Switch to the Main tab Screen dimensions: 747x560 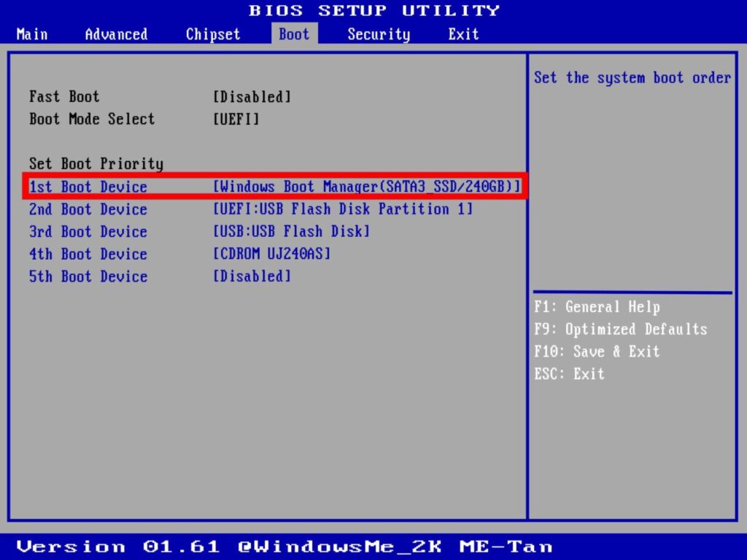coord(31,34)
